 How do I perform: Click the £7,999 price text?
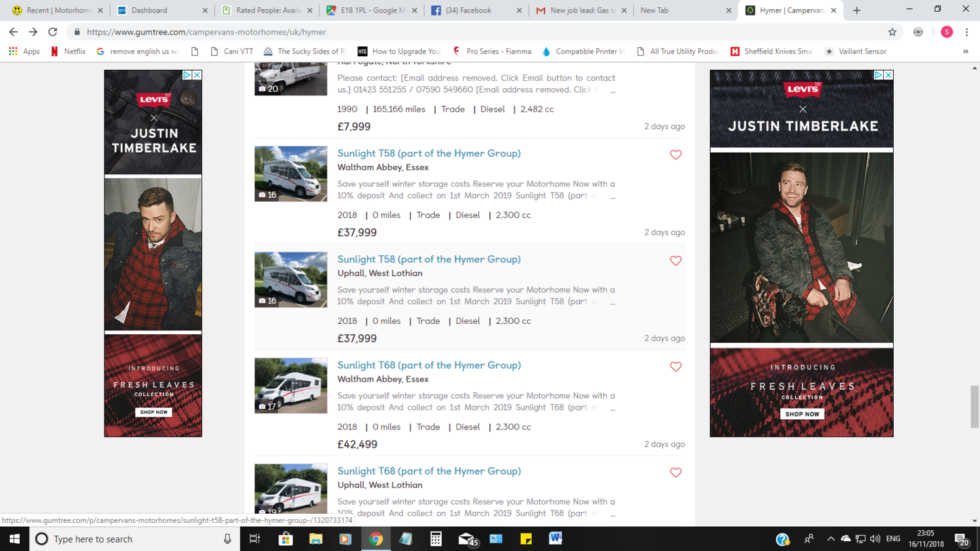353,127
